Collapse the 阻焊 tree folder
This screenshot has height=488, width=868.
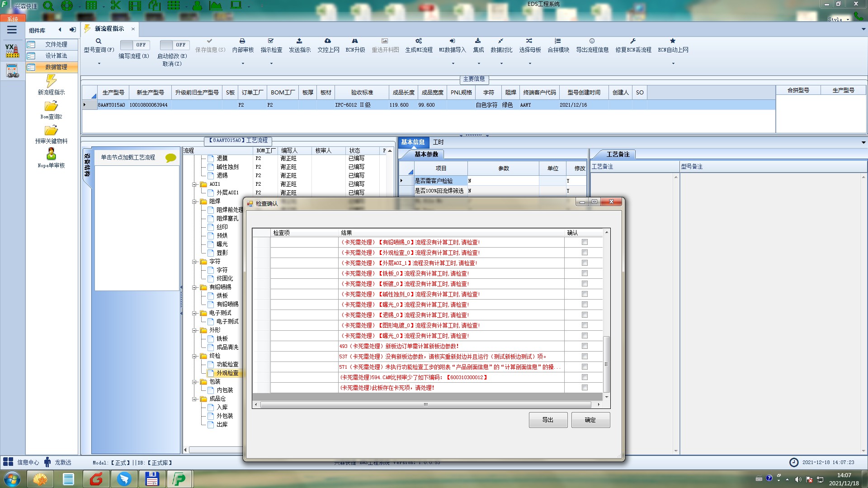(195, 202)
